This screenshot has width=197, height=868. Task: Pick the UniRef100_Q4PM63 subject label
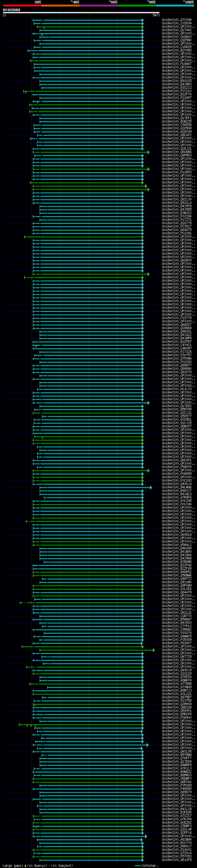tap(177, 155)
